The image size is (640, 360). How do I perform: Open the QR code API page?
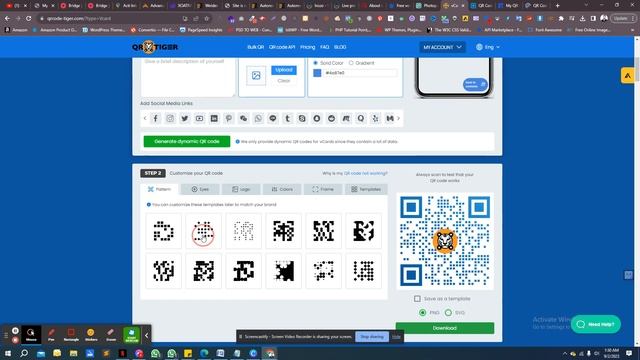click(282, 47)
